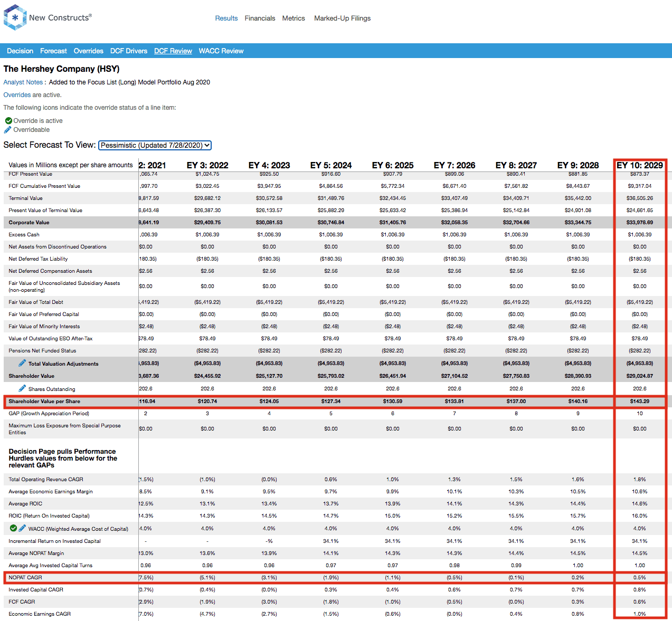Open the Select Forecast To View dropdown

click(x=155, y=145)
